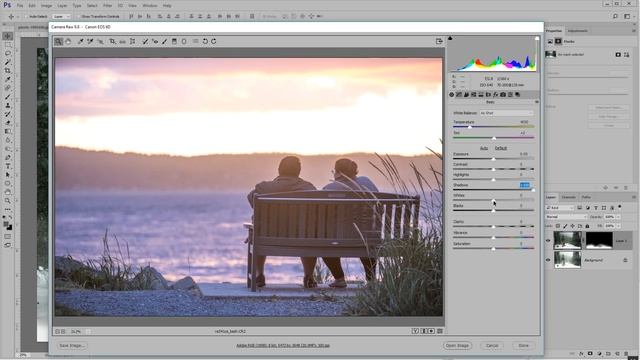Click the Default tone link
The image size is (640, 360).
click(501, 148)
